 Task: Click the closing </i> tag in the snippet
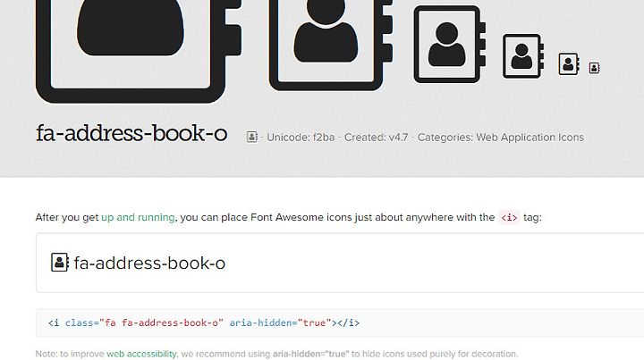pyautogui.click(x=348, y=322)
